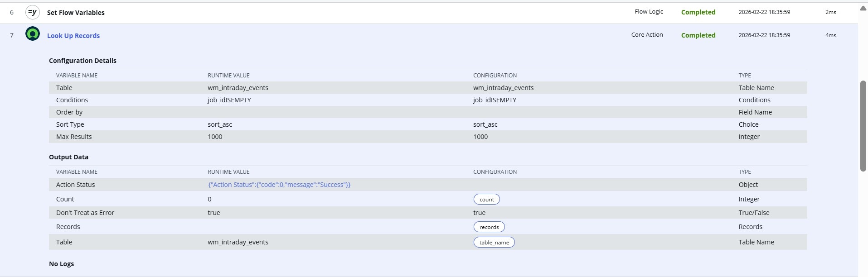This screenshot has width=868, height=277.
Task: Click Completed status of Set Flow Variables
Action: [x=698, y=12]
